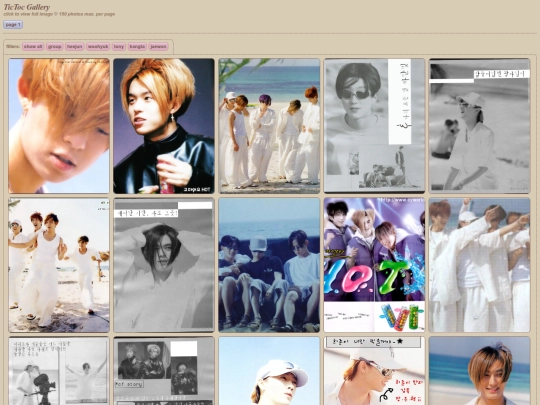Viewport: 540px width, 405px height.
Task: Open the grayscale "hot story" collage
Action: (x=164, y=371)
